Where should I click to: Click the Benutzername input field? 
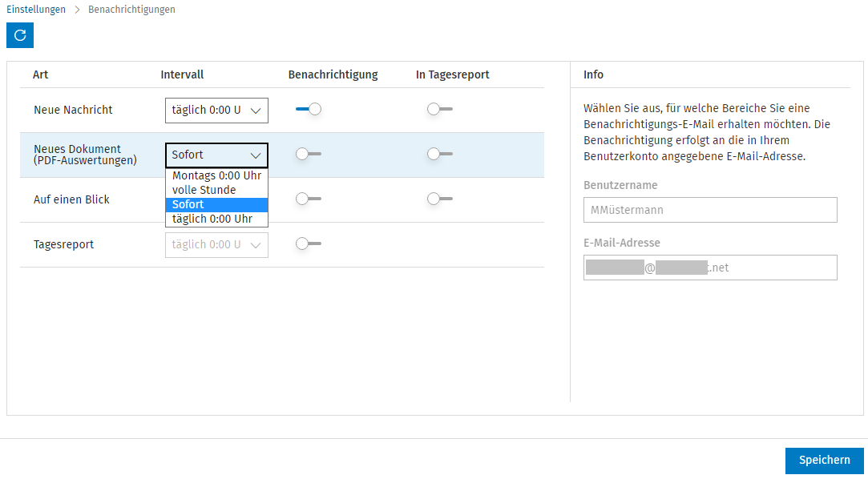click(x=710, y=210)
